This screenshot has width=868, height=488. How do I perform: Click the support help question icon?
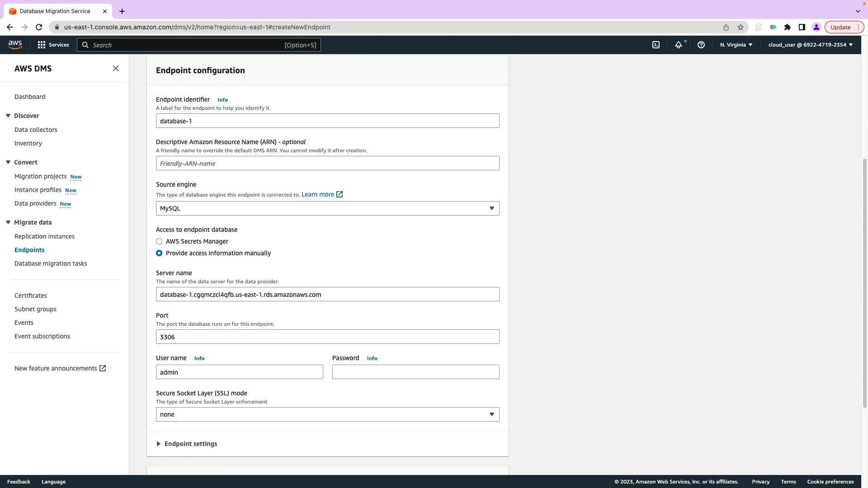coord(701,45)
